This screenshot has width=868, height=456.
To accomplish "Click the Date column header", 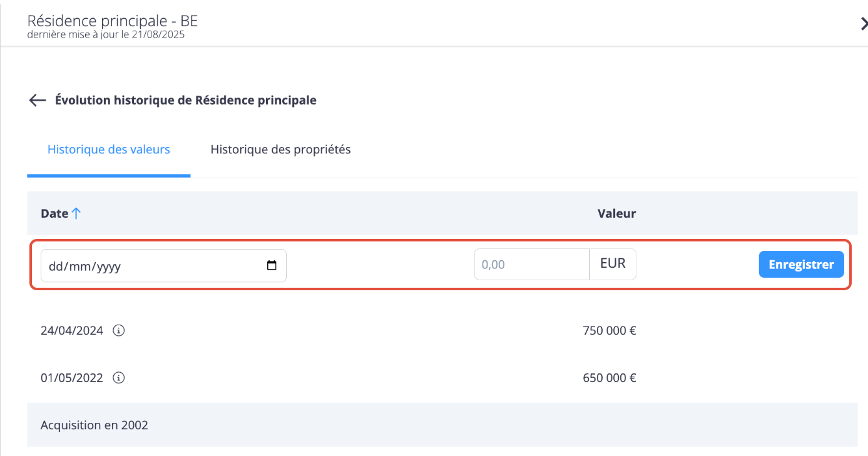I will point(54,213).
